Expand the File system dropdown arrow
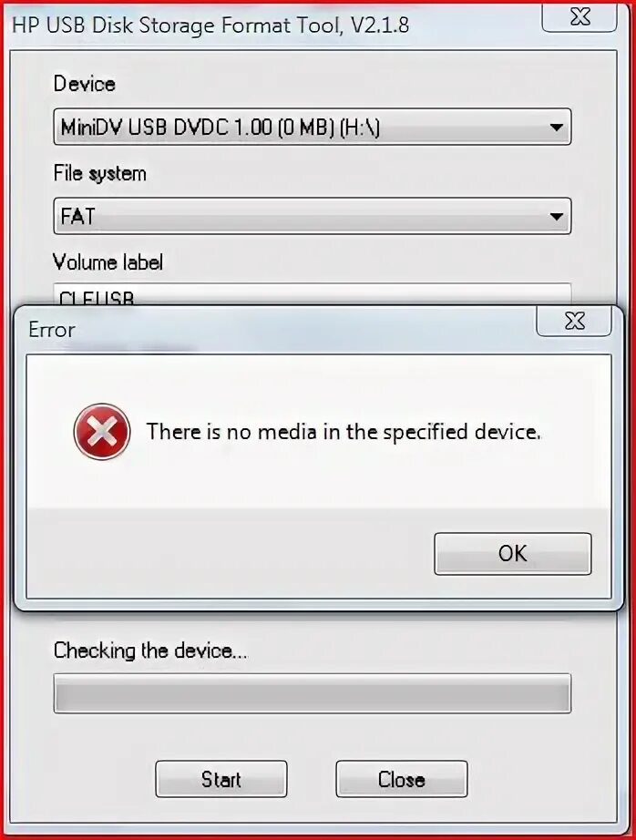This screenshot has width=636, height=840. click(556, 217)
